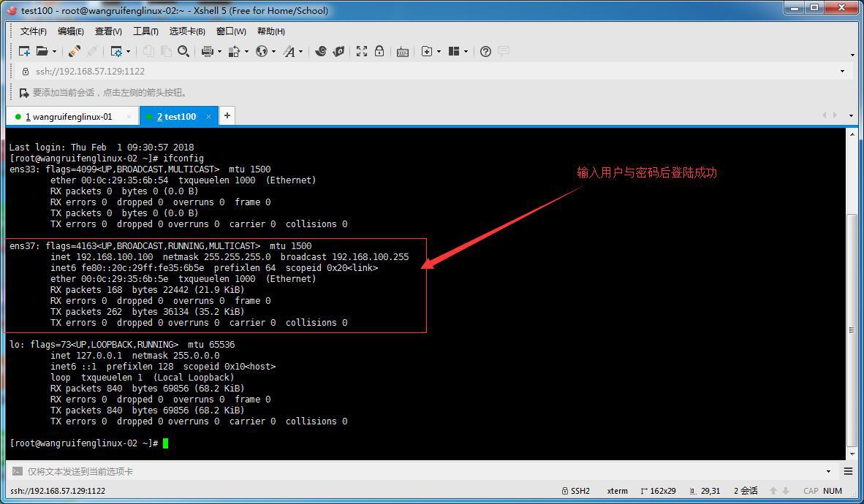Expand the layout icon dropdown arrow

pyautogui.click(x=466, y=51)
